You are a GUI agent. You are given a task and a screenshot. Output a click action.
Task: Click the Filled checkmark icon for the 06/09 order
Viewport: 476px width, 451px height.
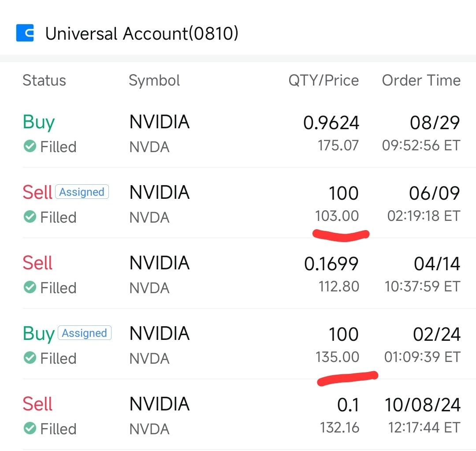tap(30, 216)
